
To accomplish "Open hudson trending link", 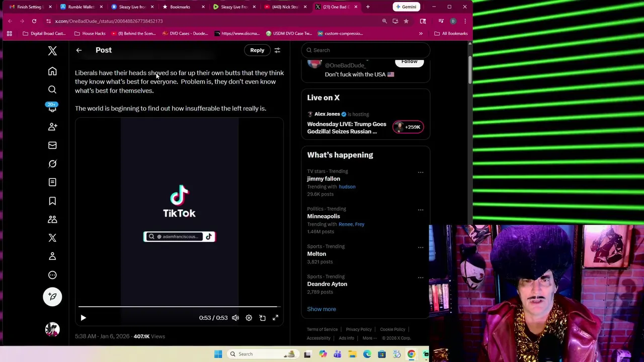I will tap(347, 187).
